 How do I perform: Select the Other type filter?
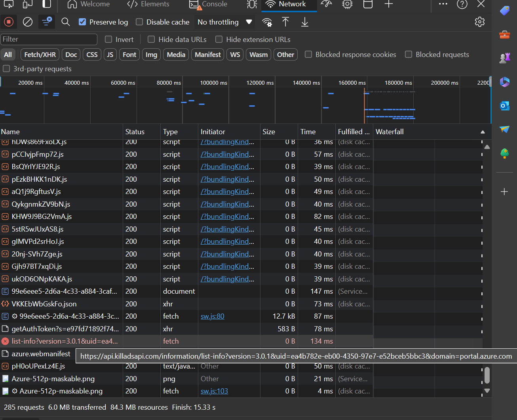pyautogui.click(x=285, y=55)
